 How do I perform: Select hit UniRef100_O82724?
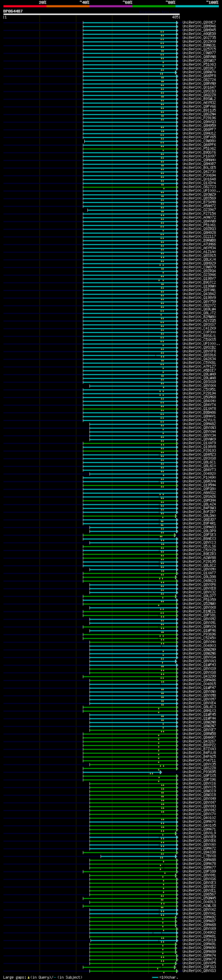199,80
